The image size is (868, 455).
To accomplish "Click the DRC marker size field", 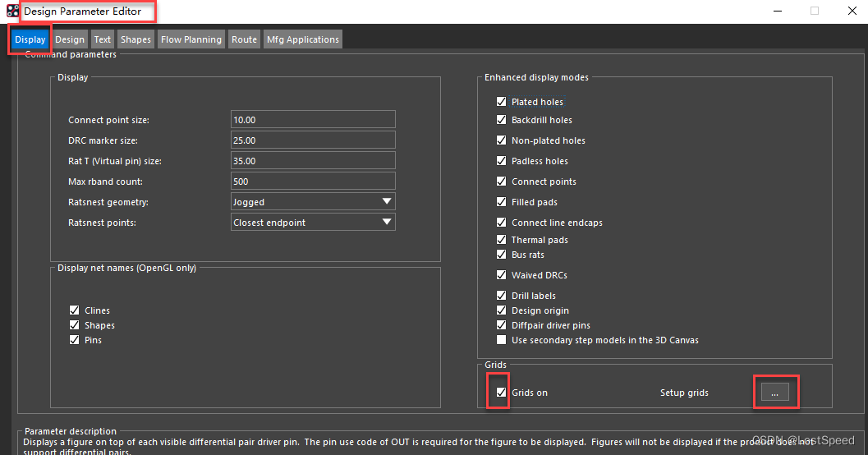I will (313, 140).
